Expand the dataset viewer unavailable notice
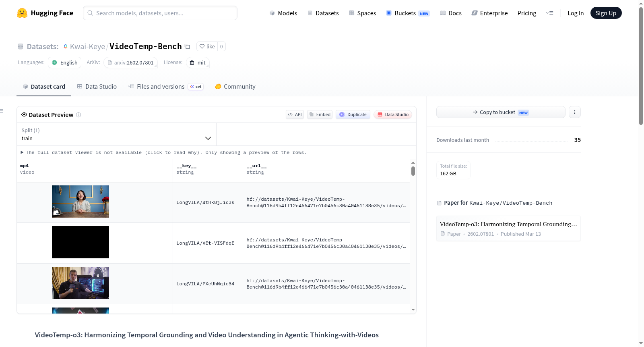Image resolution: width=644 pixels, height=347 pixels. [163, 152]
